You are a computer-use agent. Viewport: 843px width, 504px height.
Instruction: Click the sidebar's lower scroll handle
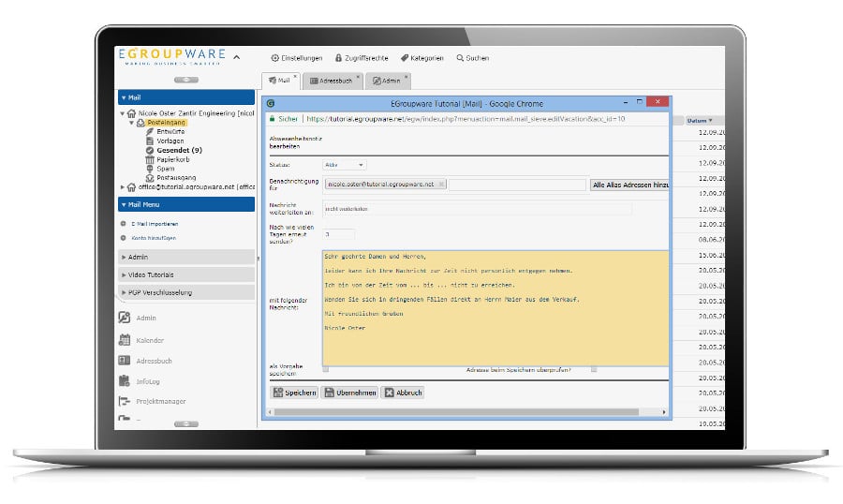[186, 423]
